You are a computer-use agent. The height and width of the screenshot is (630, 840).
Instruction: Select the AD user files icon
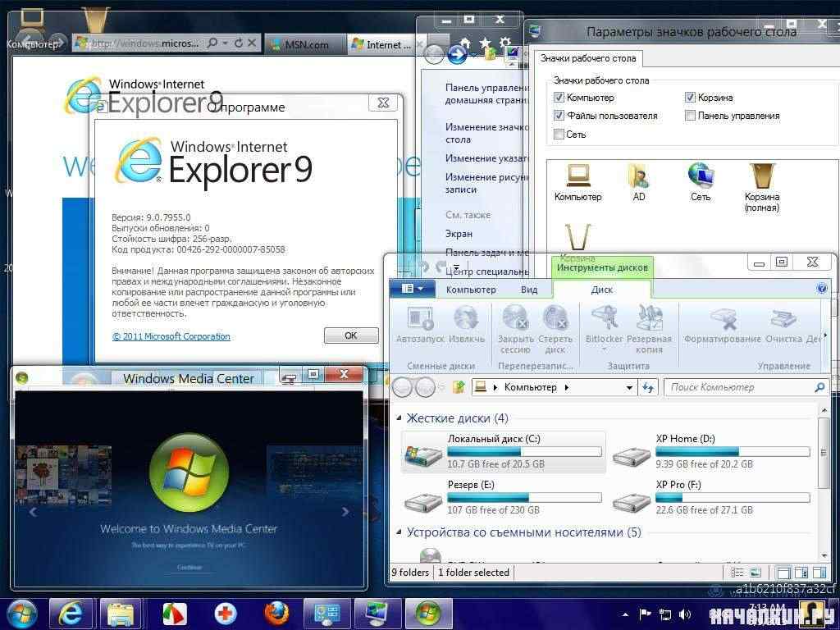[x=638, y=182]
